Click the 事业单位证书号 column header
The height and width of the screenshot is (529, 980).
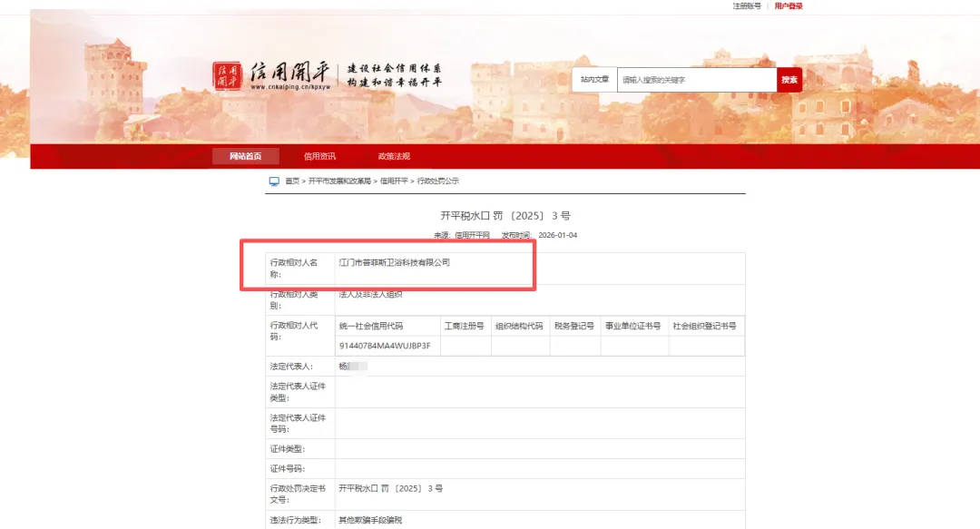point(632,327)
